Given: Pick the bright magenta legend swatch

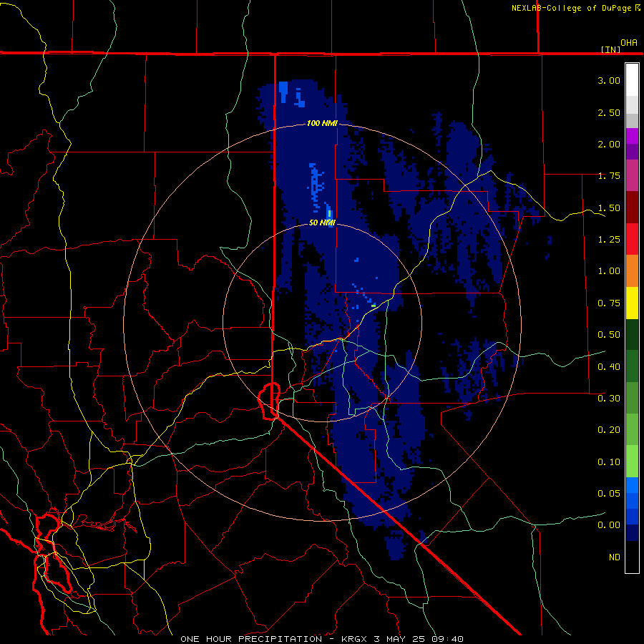Looking at the screenshot, I should [x=632, y=137].
